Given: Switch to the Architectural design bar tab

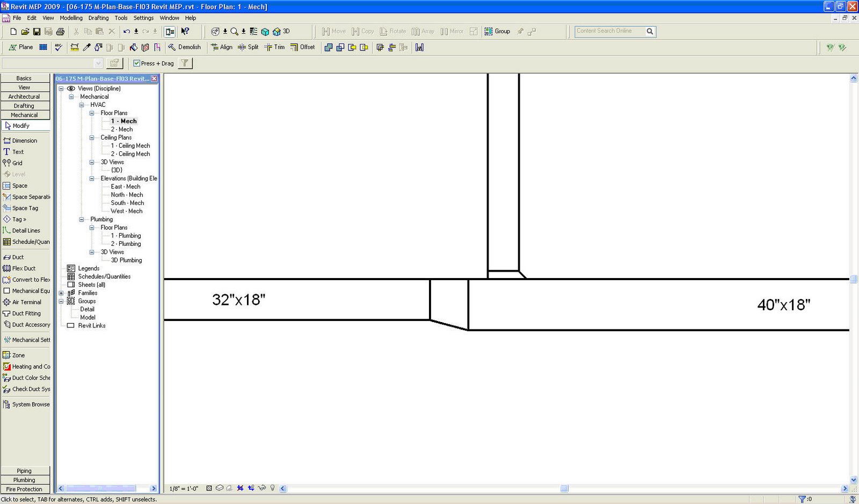Looking at the screenshot, I should [x=25, y=97].
